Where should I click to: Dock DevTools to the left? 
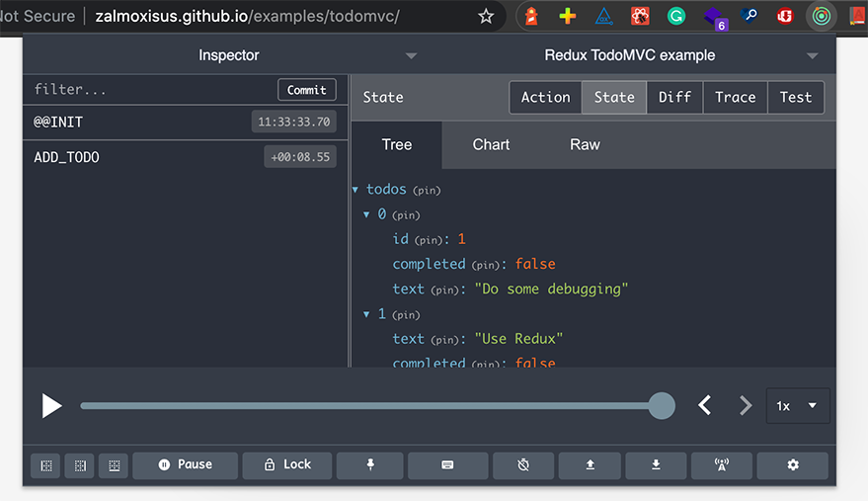[46, 465]
